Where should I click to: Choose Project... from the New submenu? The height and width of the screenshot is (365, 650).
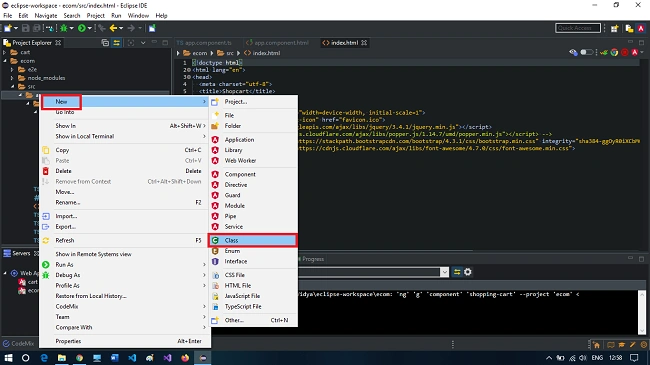[252, 102]
